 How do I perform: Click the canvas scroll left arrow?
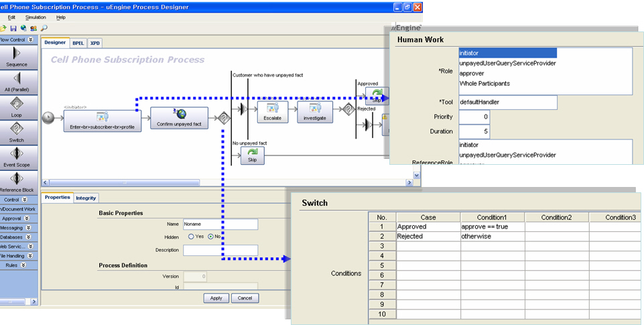pyautogui.click(x=46, y=182)
